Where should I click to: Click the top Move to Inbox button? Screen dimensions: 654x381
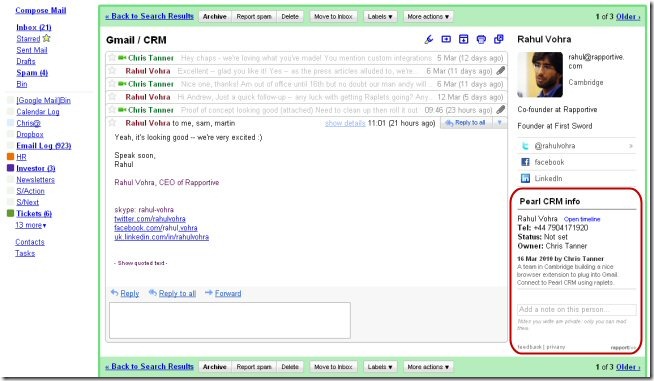(333, 16)
